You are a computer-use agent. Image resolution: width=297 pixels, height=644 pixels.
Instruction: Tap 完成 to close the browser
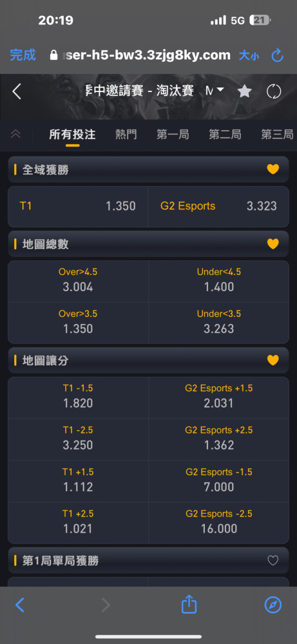coord(23,55)
